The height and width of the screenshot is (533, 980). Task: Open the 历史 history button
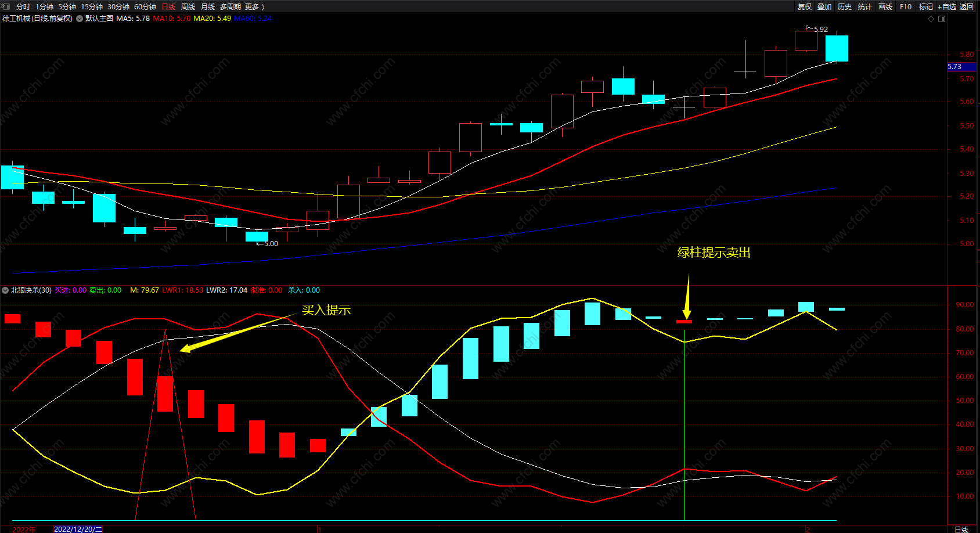pyautogui.click(x=845, y=7)
